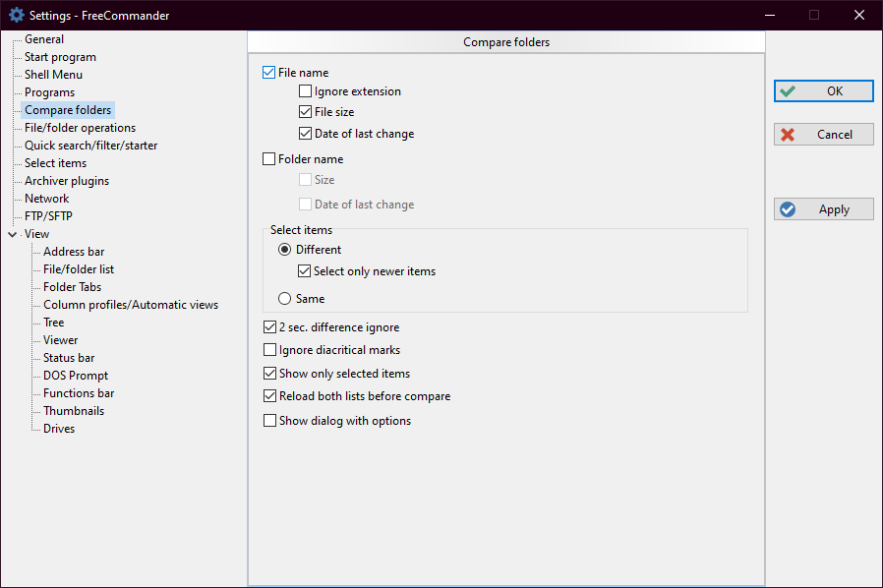Go to FTP/SFTP settings
The height and width of the screenshot is (588, 883).
[x=48, y=216]
